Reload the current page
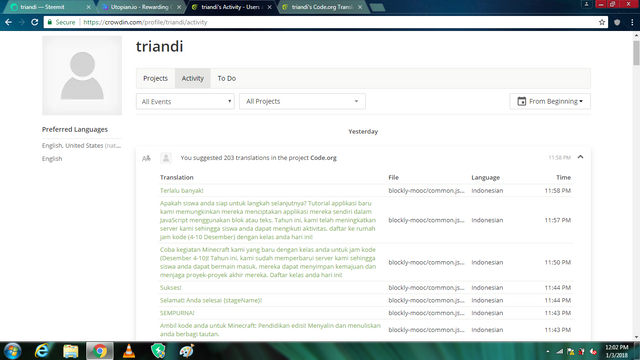Image resolution: width=640 pixels, height=360 pixels. coord(35,22)
